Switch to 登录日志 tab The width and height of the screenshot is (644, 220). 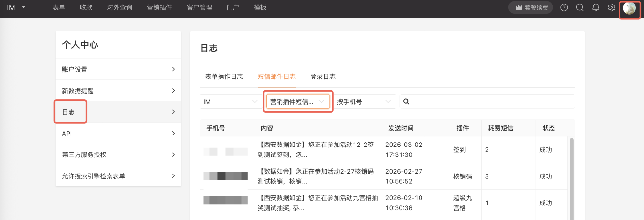(x=323, y=76)
